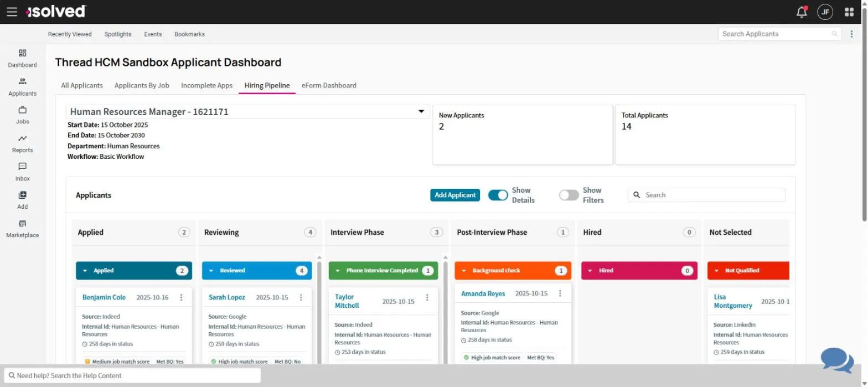Focus the applicants pipeline Search box
This screenshot has height=387, width=868.
point(706,195)
